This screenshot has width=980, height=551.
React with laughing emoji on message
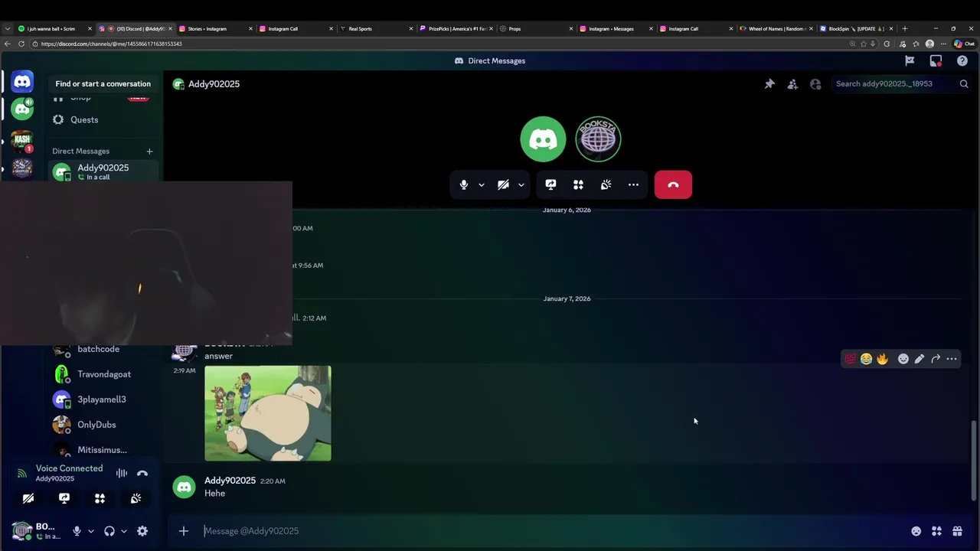pos(866,359)
